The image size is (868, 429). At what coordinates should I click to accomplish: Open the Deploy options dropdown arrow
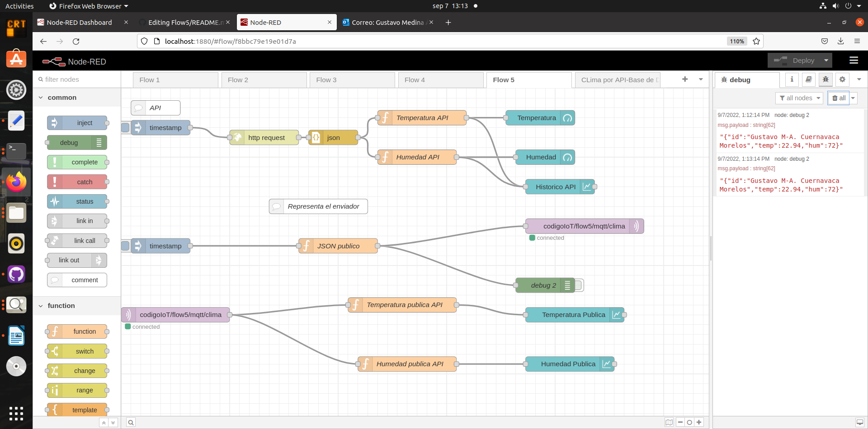click(x=826, y=61)
